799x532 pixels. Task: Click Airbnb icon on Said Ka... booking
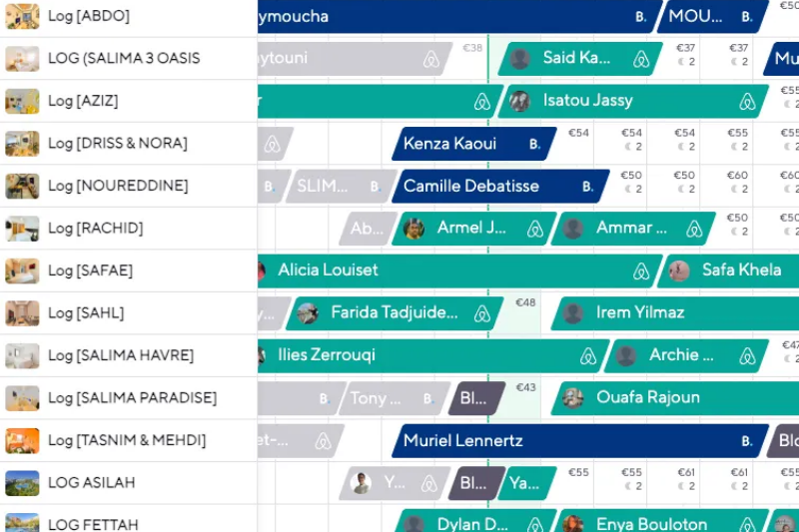pyautogui.click(x=641, y=59)
